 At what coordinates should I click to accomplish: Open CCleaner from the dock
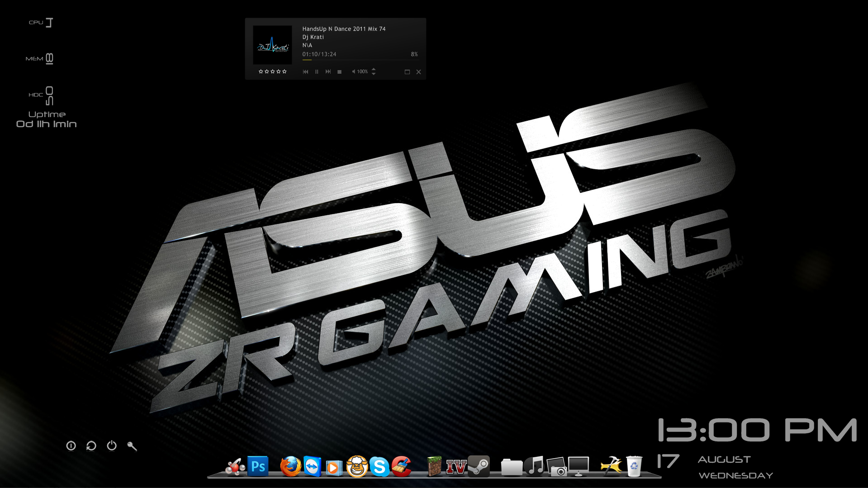point(401,466)
